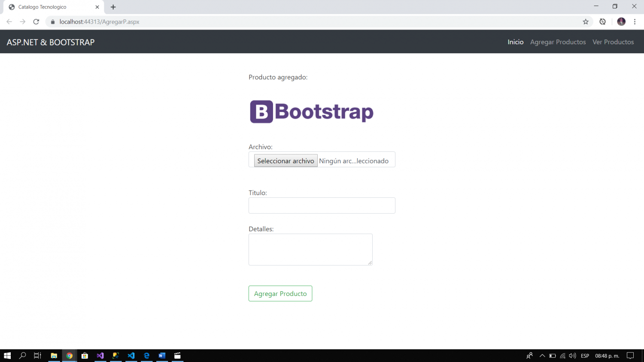Switch to Visual Studio Code on the taskbar
644x362 pixels.
point(131,356)
